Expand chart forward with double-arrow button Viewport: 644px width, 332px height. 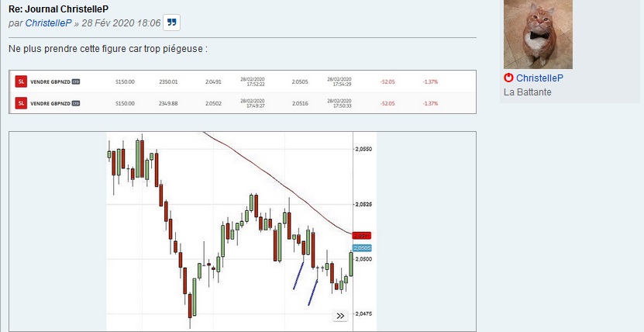340,316
